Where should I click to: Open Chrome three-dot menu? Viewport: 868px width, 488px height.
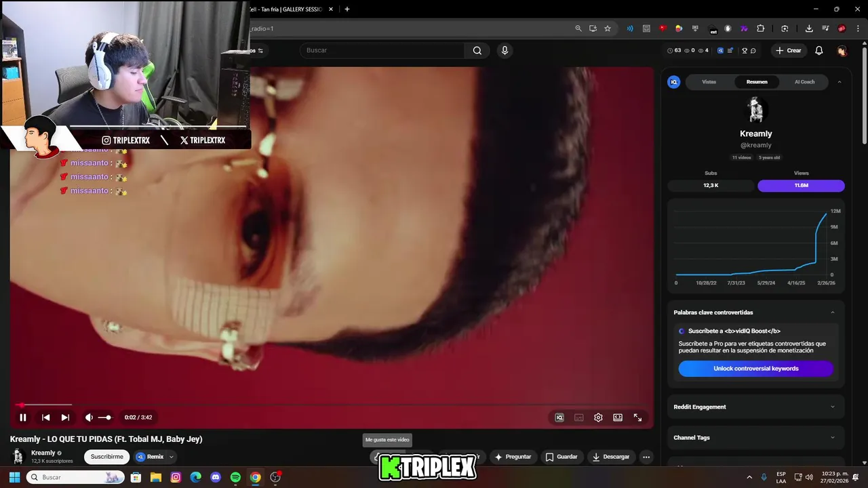click(858, 28)
